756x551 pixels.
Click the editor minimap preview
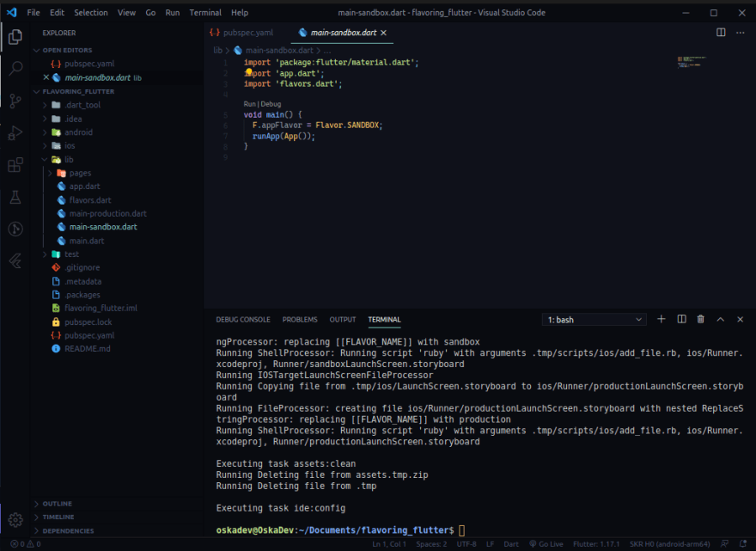pos(691,62)
